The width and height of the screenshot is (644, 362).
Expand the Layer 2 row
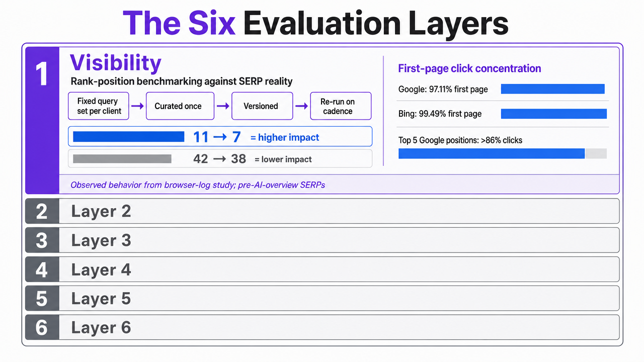(322, 211)
